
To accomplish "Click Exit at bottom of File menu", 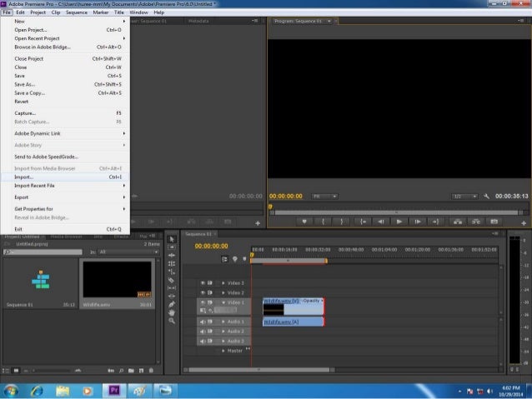I will click(18, 229).
